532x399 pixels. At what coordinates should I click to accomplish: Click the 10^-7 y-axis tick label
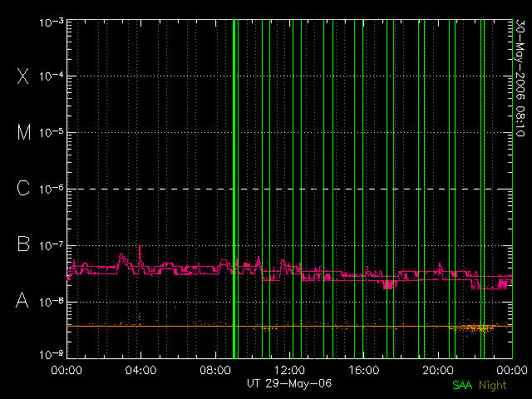pos(52,245)
